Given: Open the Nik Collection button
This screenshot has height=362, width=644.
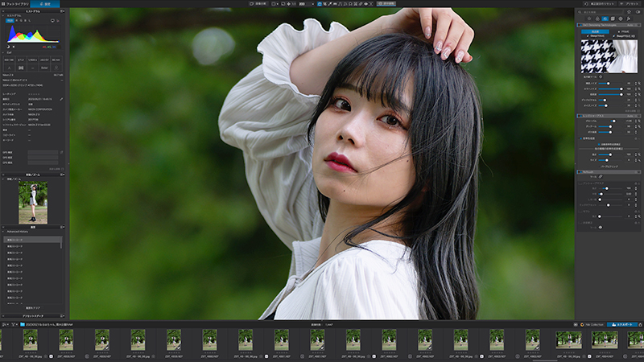Looking at the screenshot, I should [592, 324].
